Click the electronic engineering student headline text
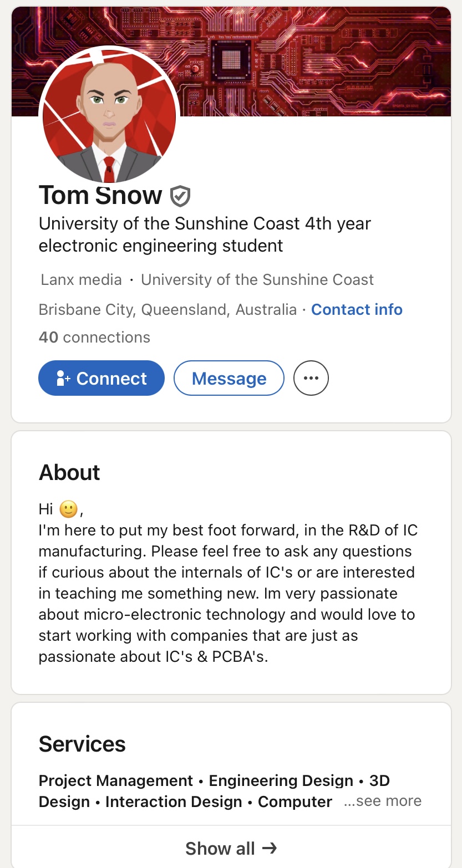The width and height of the screenshot is (462, 868). 161,245
